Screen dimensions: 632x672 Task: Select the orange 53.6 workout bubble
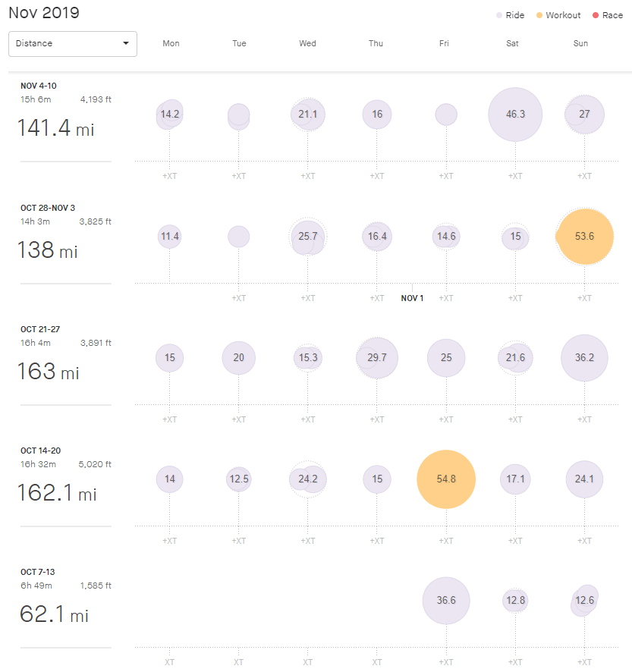[584, 237]
